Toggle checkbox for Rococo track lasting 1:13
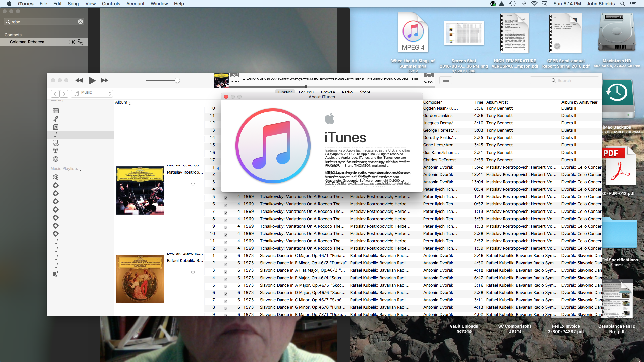644x362 pixels. tap(226, 213)
